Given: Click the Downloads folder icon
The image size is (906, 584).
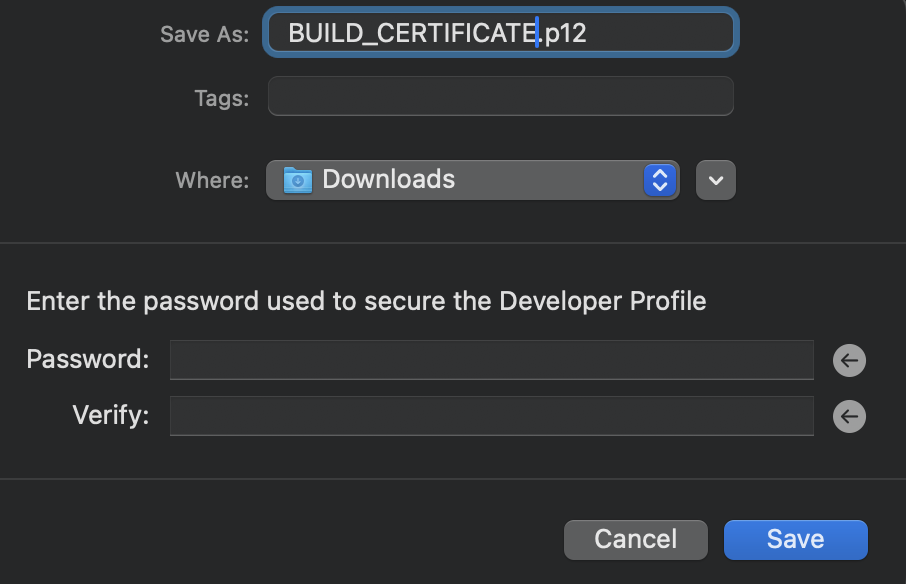Looking at the screenshot, I should 298,180.
